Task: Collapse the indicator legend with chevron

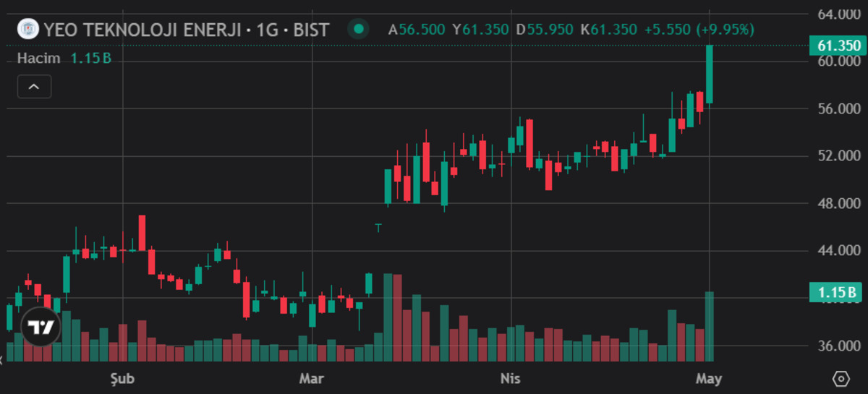Action: (x=34, y=86)
